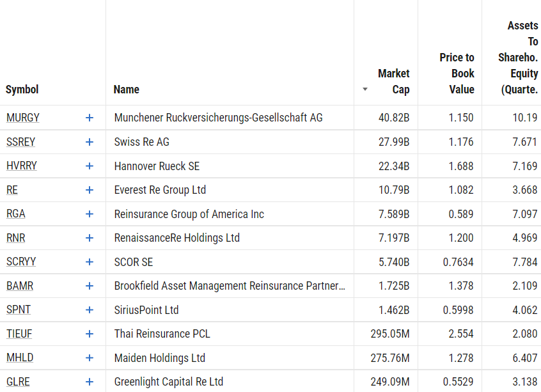Select the Maiden Holdings Ltd name
This screenshot has height=392, width=541.
(160, 358)
